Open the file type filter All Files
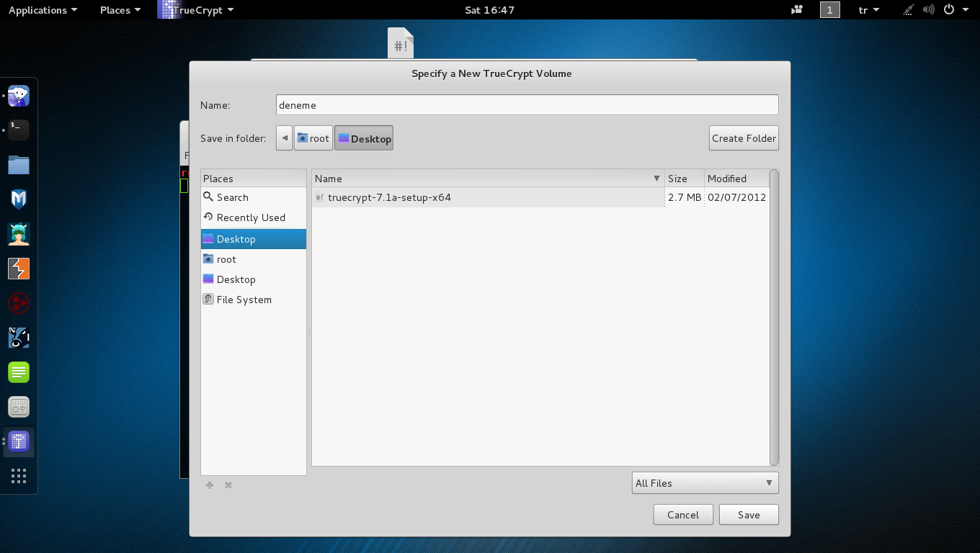980x553 pixels. tap(704, 483)
